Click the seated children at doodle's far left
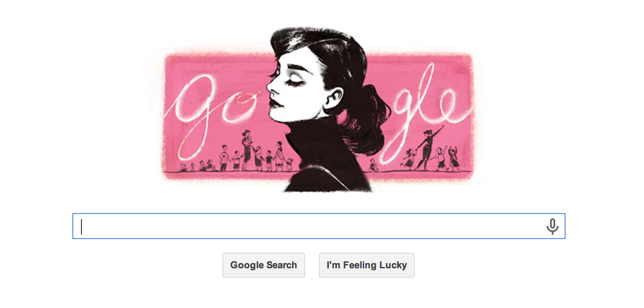The image size is (644, 308). coord(196,166)
